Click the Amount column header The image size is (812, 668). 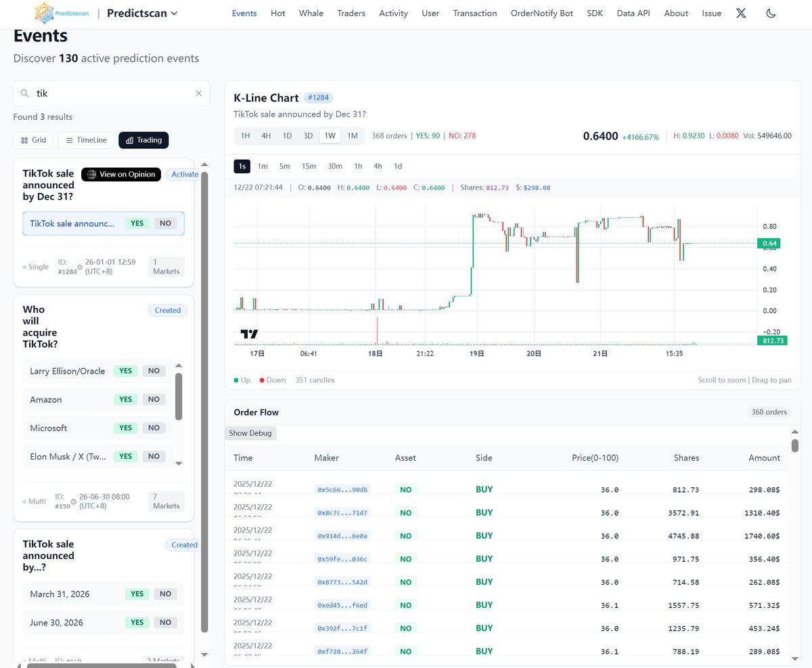764,458
